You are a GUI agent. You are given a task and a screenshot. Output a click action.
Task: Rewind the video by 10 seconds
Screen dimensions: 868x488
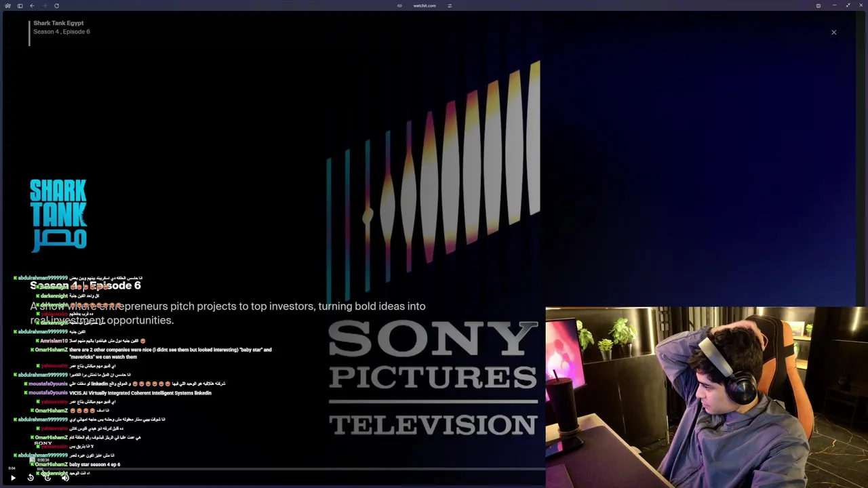[x=31, y=478]
